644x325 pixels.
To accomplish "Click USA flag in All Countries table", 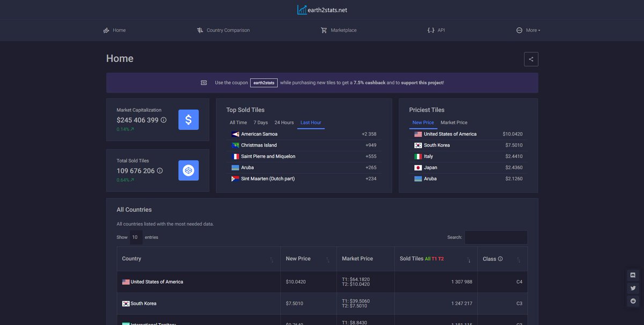I will [x=126, y=282].
